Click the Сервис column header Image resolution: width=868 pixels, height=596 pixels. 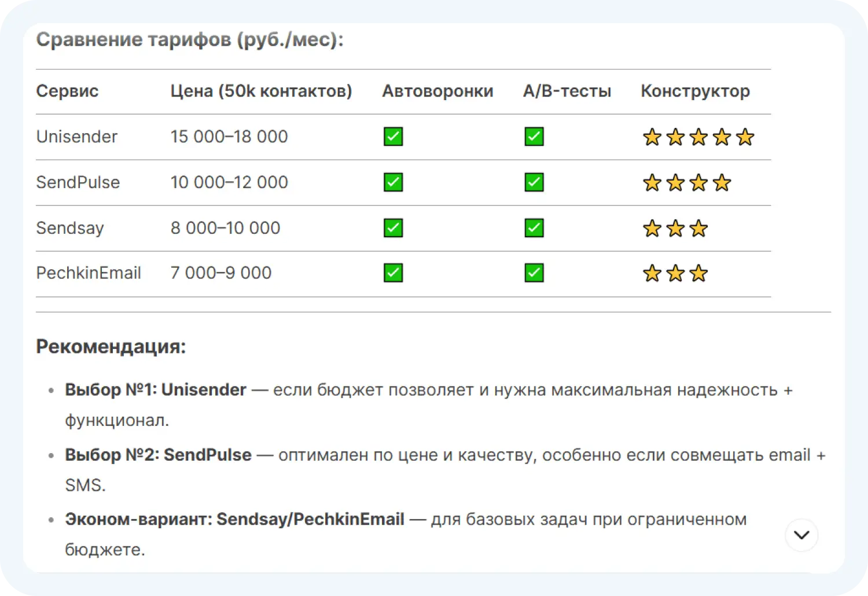67,91
